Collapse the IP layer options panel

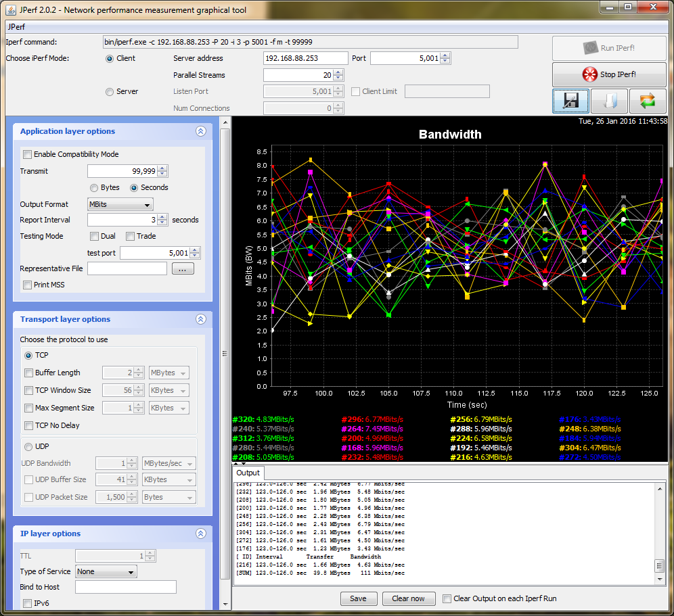[200, 534]
